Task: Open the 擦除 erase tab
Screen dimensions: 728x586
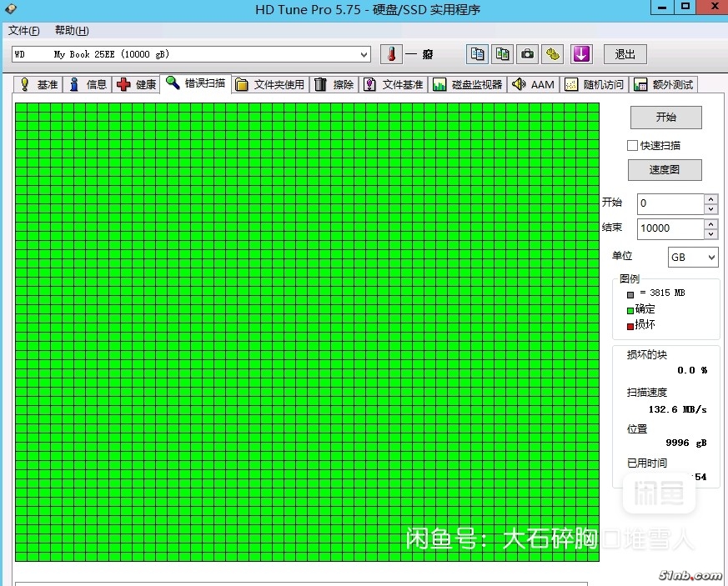Action: (x=334, y=84)
